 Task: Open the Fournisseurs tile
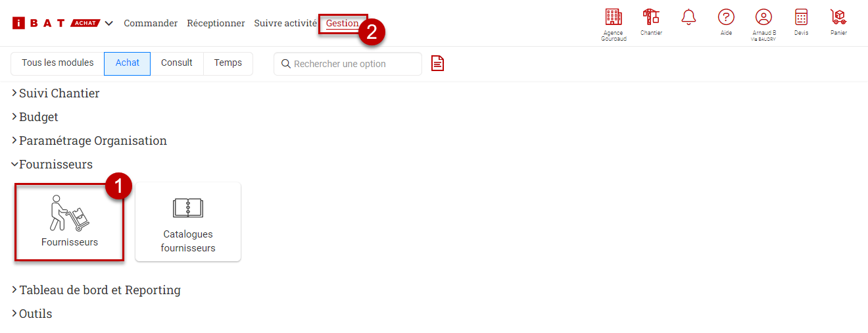pos(70,222)
